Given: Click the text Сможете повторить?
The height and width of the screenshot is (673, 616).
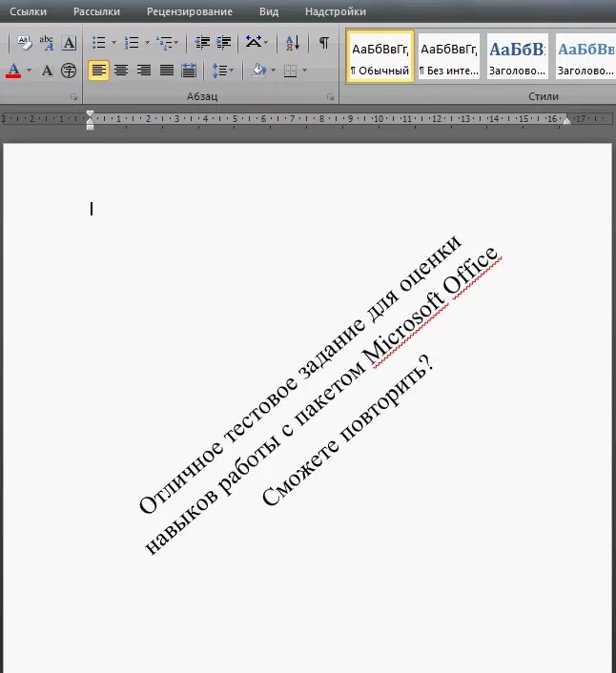Looking at the screenshot, I should (x=348, y=430).
